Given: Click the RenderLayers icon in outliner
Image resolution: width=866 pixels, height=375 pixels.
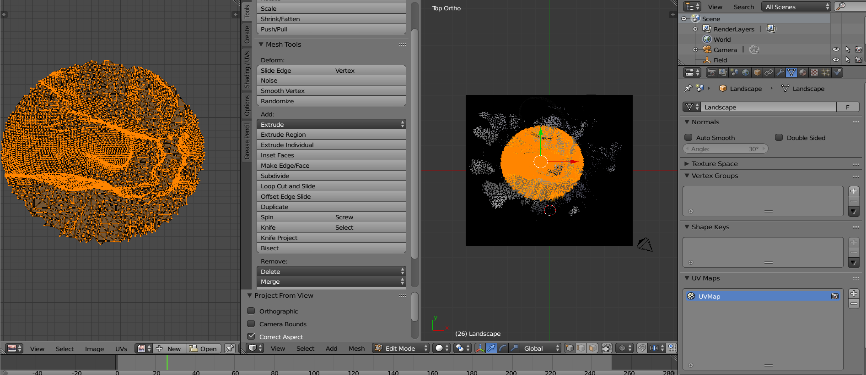Looking at the screenshot, I should pos(706,29).
